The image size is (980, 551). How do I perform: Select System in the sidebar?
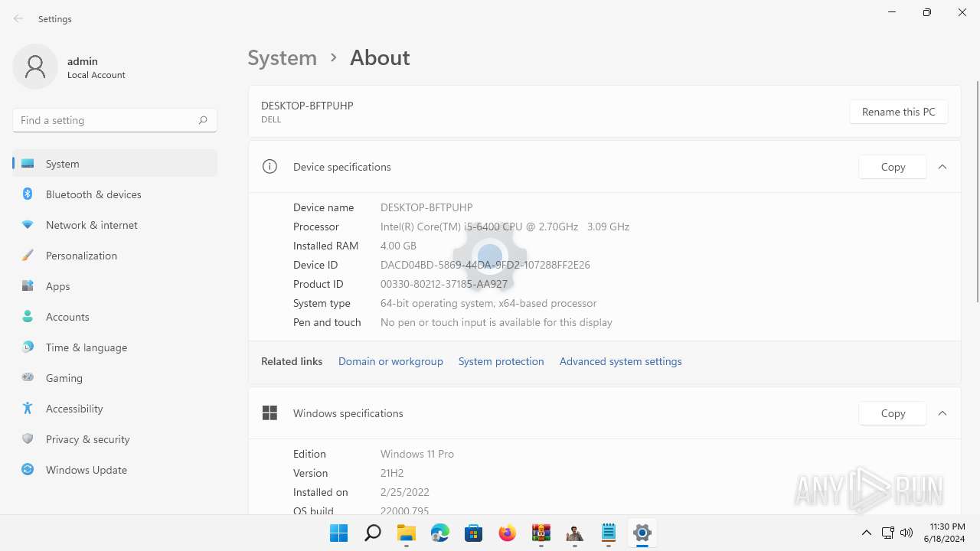click(x=115, y=163)
